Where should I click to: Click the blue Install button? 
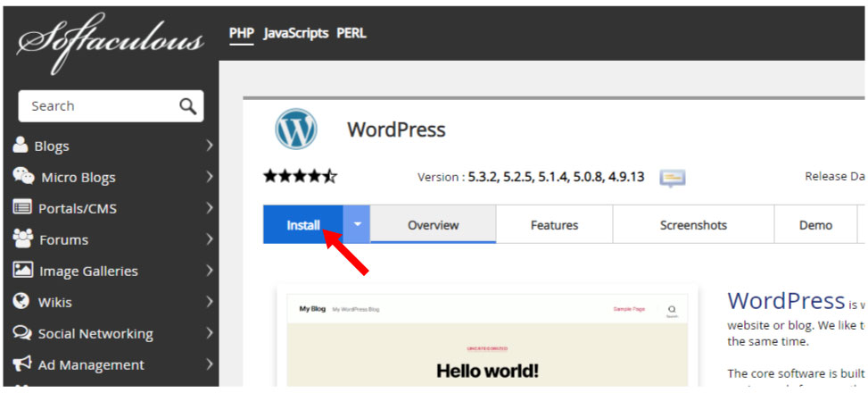coord(303,224)
